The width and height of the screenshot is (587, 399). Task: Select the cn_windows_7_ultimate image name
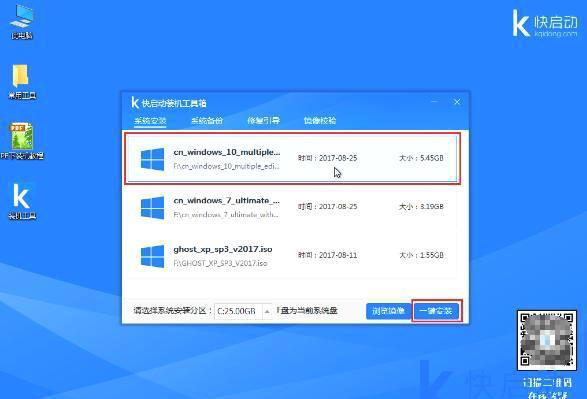[x=226, y=201]
